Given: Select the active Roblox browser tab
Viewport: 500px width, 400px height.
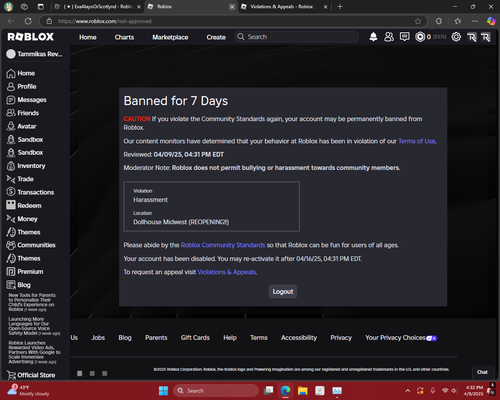Looking at the screenshot, I should pyautogui.click(x=191, y=7).
